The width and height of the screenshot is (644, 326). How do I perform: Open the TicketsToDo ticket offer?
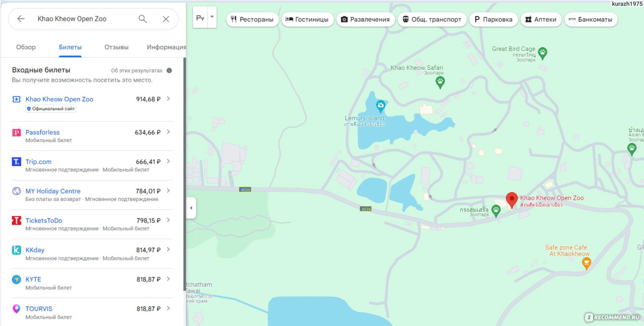[44, 220]
